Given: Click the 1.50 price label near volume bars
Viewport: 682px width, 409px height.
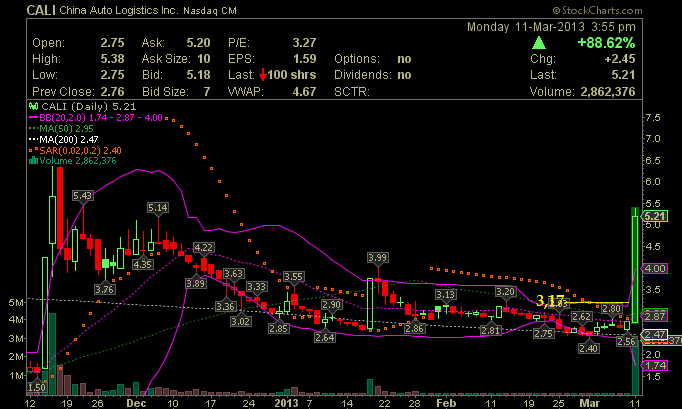Looking at the screenshot, I should [x=37, y=387].
